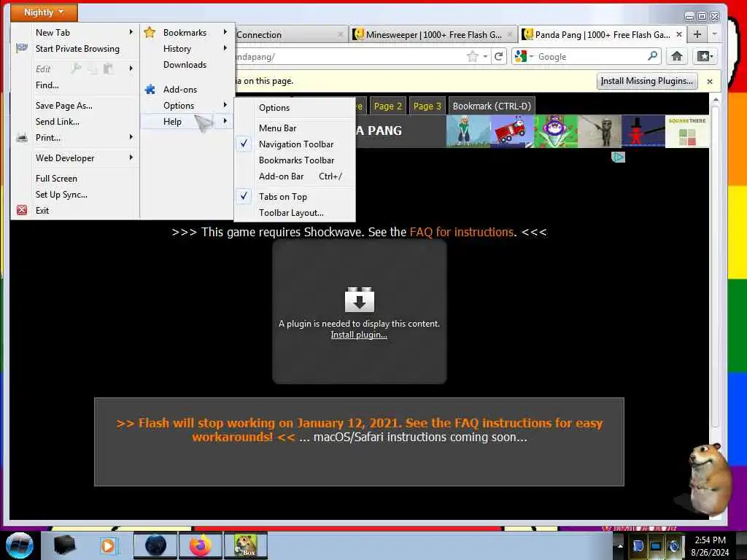The width and height of the screenshot is (747, 560).
Task: Toggle the Add-on Bar
Action: click(x=295, y=176)
